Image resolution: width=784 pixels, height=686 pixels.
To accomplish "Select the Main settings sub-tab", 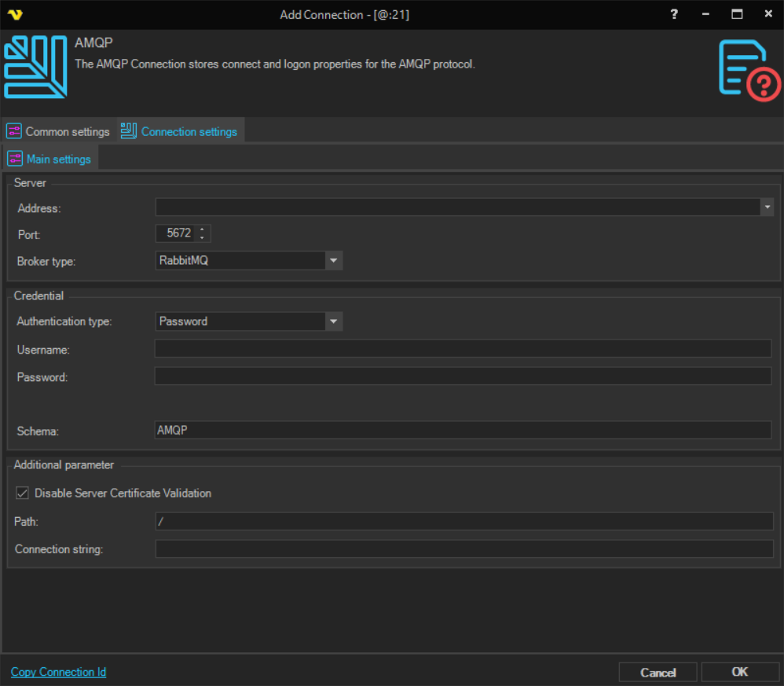I will pyautogui.click(x=58, y=159).
